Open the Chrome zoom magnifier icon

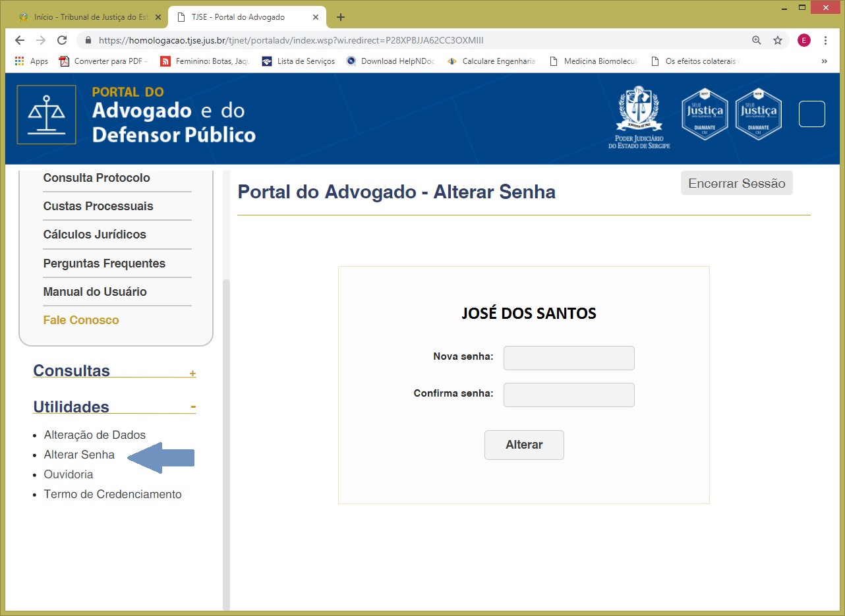(757, 40)
